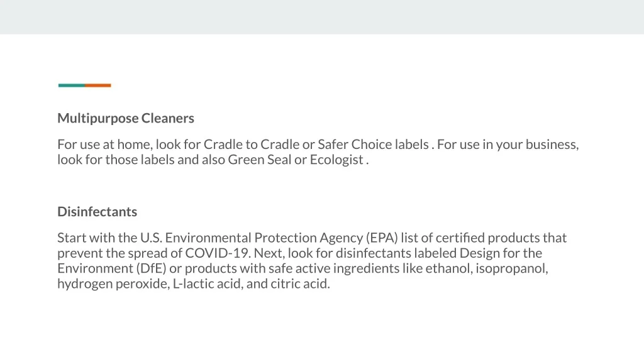Click the "COVID-19" term
The width and height of the screenshot is (644, 362).
(x=218, y=253)
